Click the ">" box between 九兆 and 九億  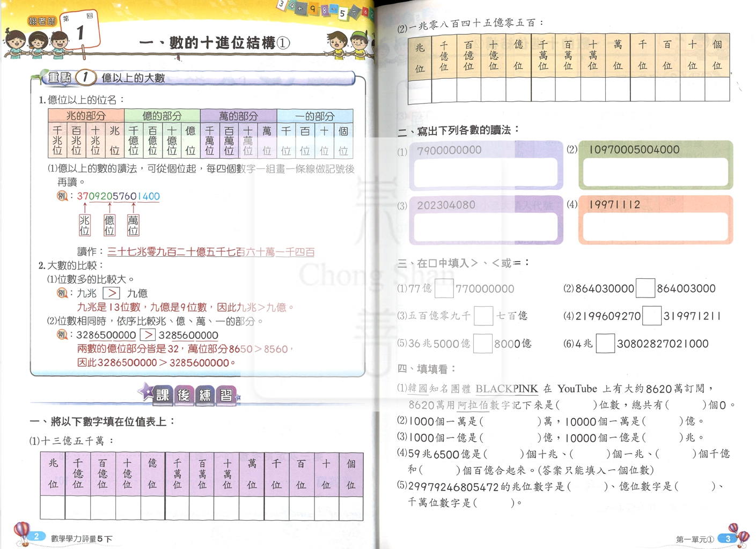pos(111,293)
